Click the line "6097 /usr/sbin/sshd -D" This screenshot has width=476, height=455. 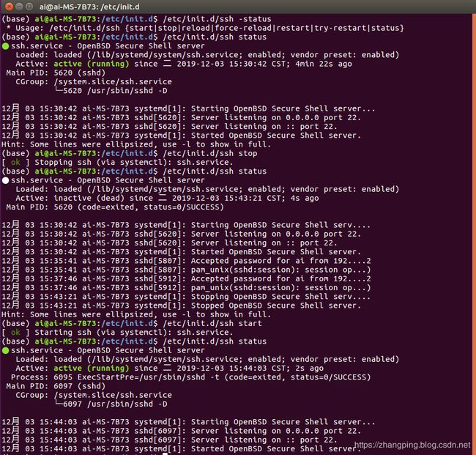click(x=111, y=404)
